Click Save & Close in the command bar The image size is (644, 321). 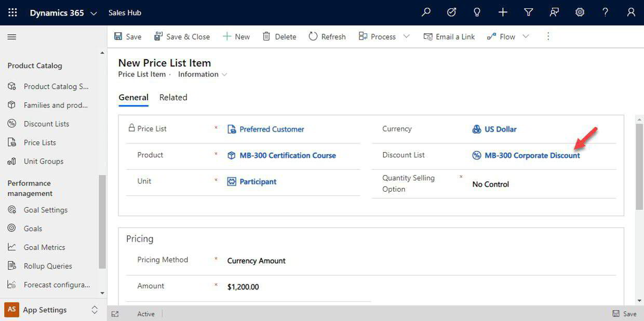[x=182, y=36]
